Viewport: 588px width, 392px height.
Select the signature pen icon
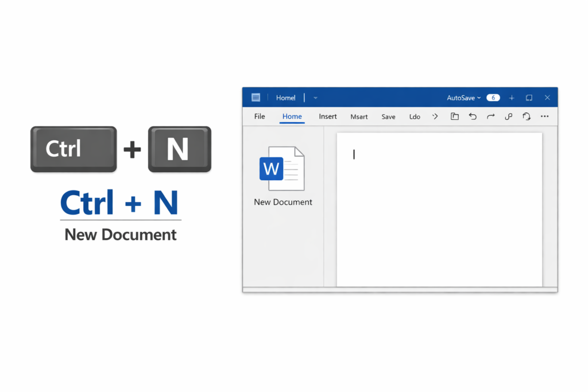[x=508, y=116]
